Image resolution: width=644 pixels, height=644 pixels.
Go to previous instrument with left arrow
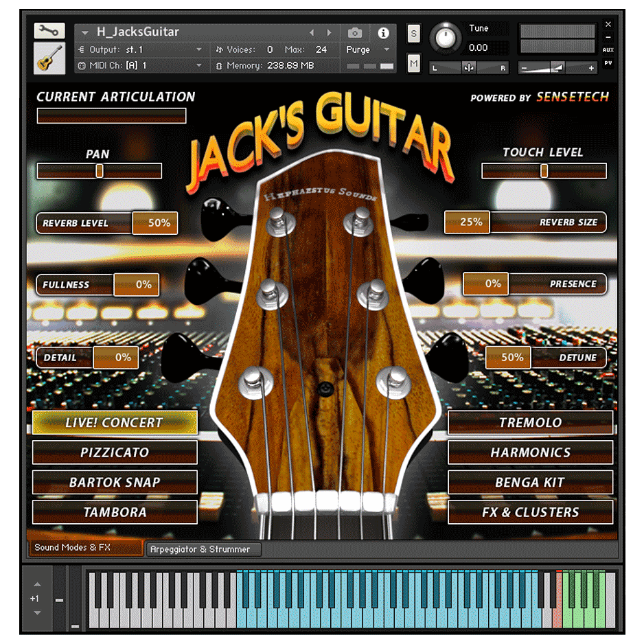312,32
